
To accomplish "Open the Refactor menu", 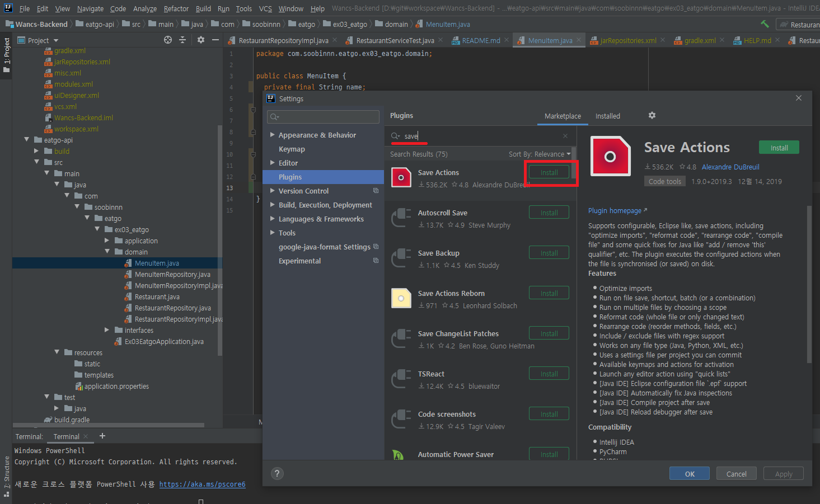I will (x=176, y=8).
